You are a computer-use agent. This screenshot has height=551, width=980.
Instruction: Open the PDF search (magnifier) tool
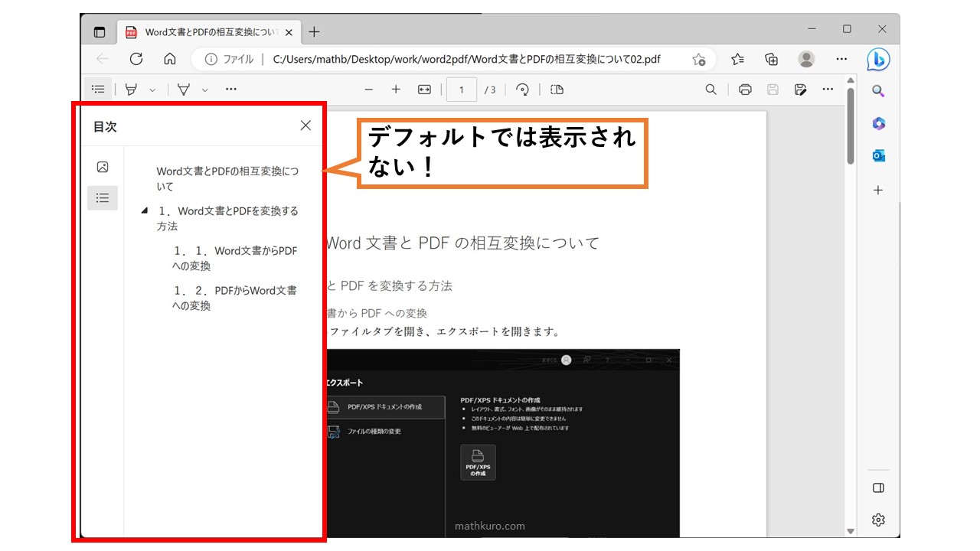tap(711, 90)
